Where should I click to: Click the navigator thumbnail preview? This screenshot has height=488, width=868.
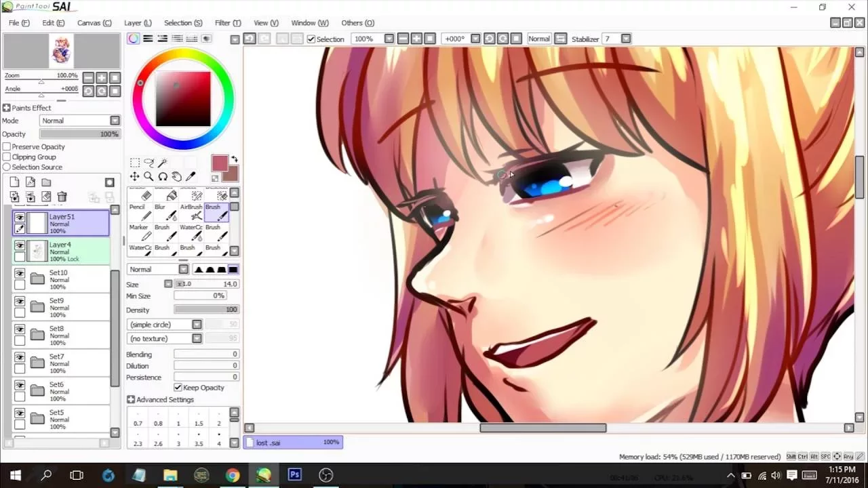click(62, 51)
